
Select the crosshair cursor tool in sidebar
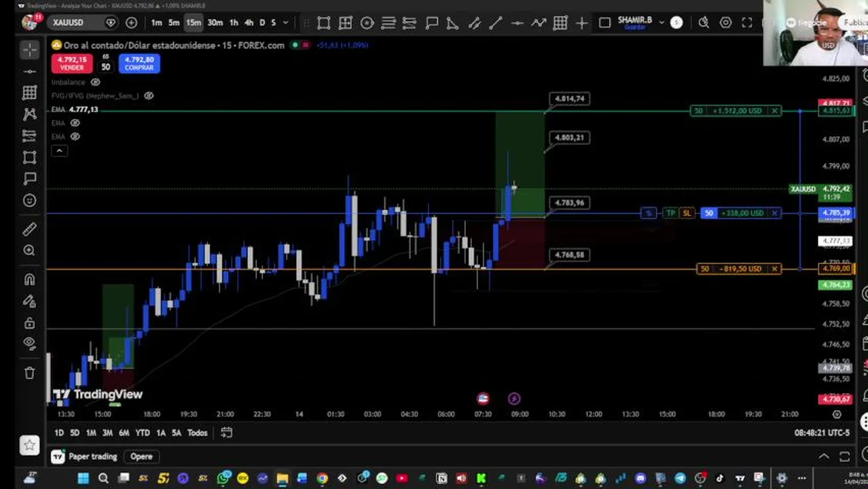[29, 50]
